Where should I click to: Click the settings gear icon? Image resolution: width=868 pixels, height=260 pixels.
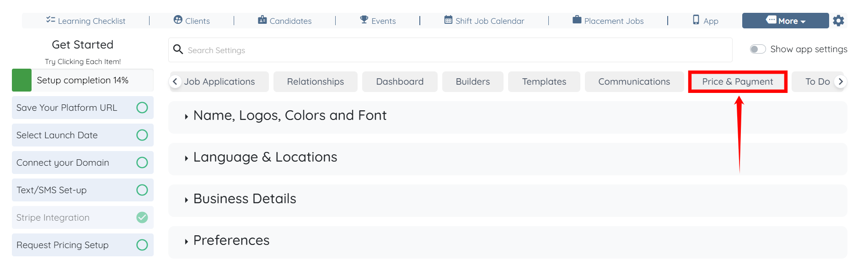838,21
